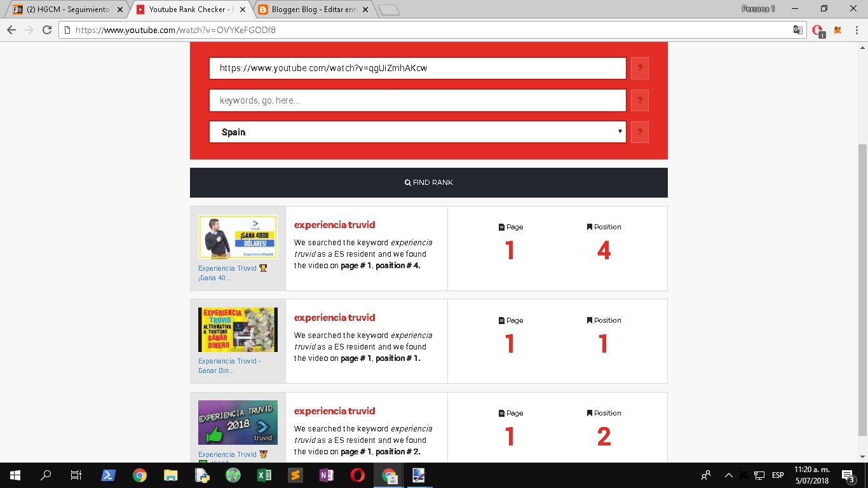This screenshot has height=488, width=868.
Task: Switch to the HGCM Seguimiento tab
Action: click(68, 10)
